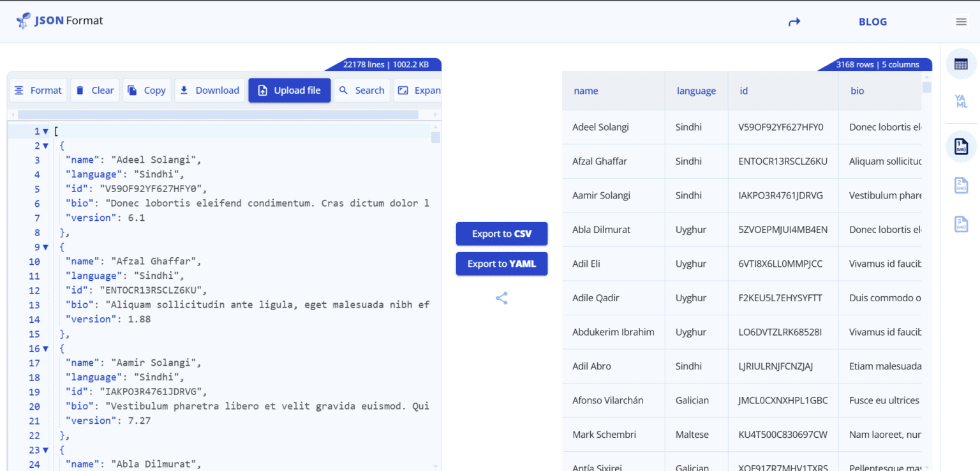The height and width of the screenshot is (471, 980).
Task: Load the 3MB sample file
Action: tap(961, 224)
